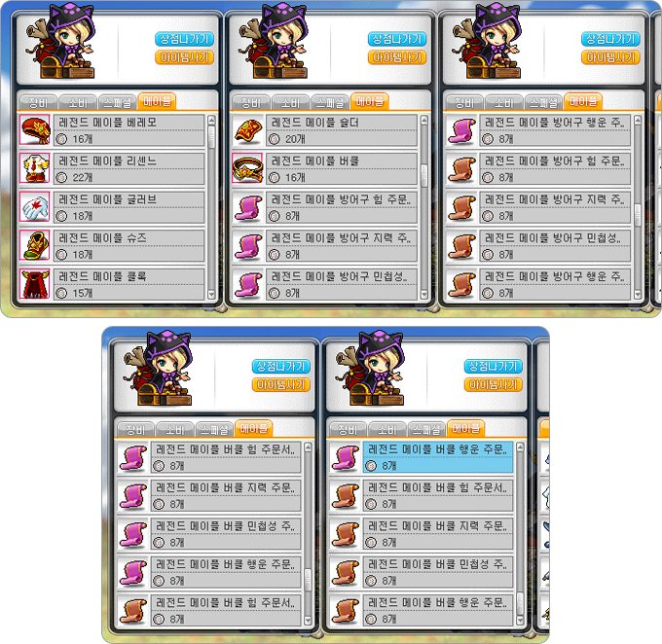Open the 장비 tab above the 베레모 list

(38, 102)
